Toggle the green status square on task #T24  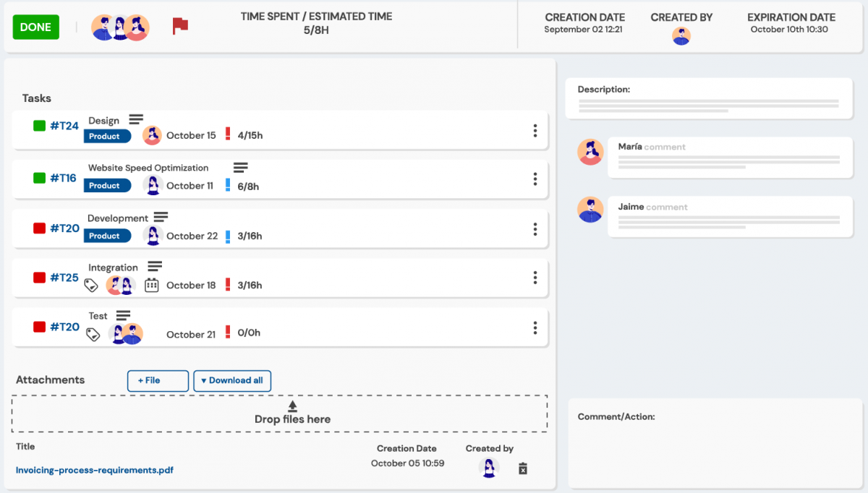point(39,125)
